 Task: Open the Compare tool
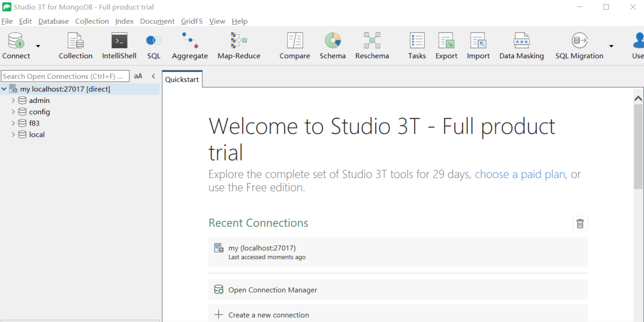pyautogui.click(x=294, y=45)
